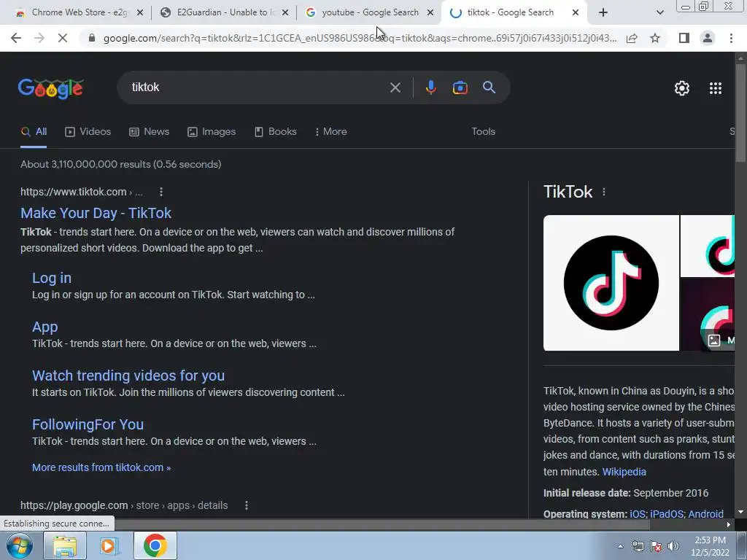747x560 pixels.
Task: Open a new tab with plus button
Action: point(603,12)
